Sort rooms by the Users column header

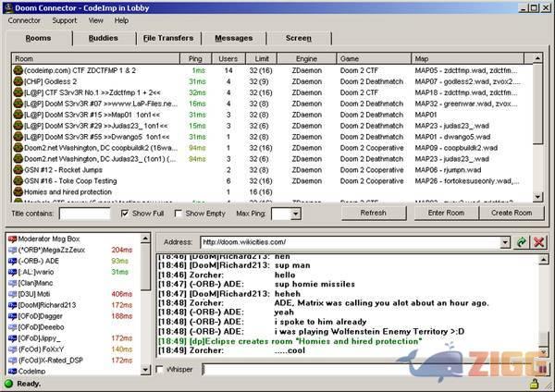point(228,59)
